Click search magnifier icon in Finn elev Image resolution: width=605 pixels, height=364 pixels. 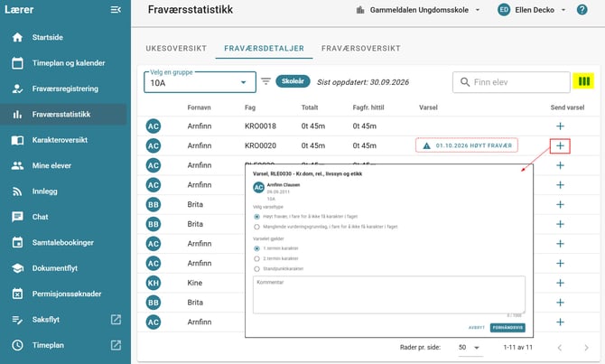[x=465, y=82]
